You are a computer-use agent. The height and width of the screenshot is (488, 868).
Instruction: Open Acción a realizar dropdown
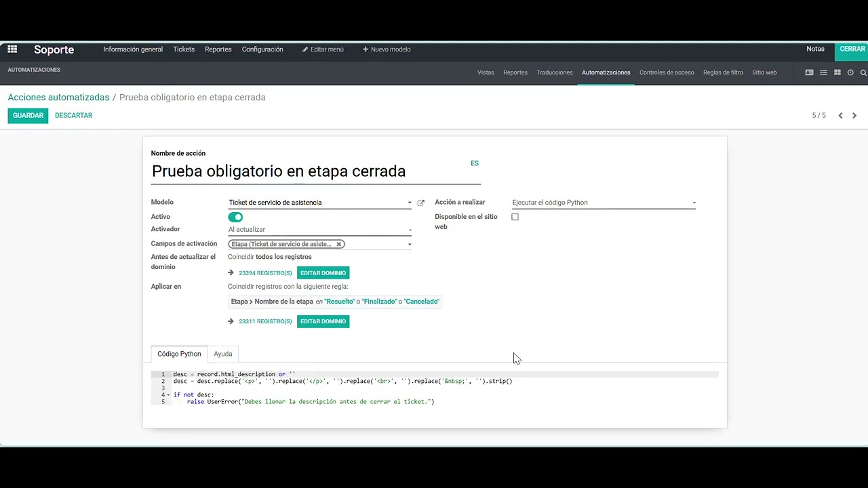[604, 203]
